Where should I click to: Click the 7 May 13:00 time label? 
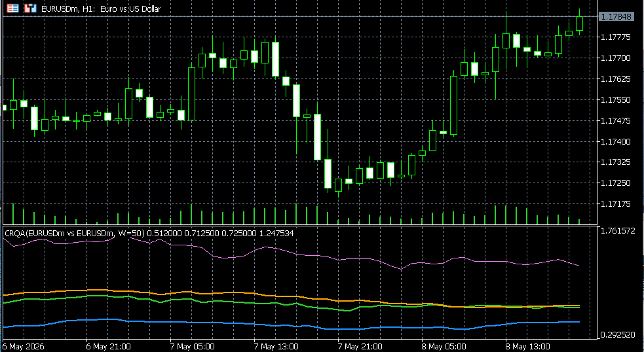[276, 347]
